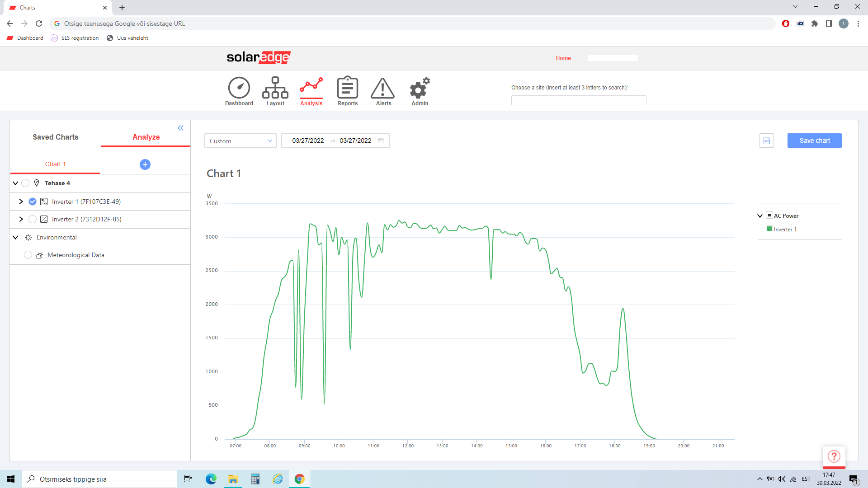Click the green Inverter 1 legend swatch

(x=769, y=229)
